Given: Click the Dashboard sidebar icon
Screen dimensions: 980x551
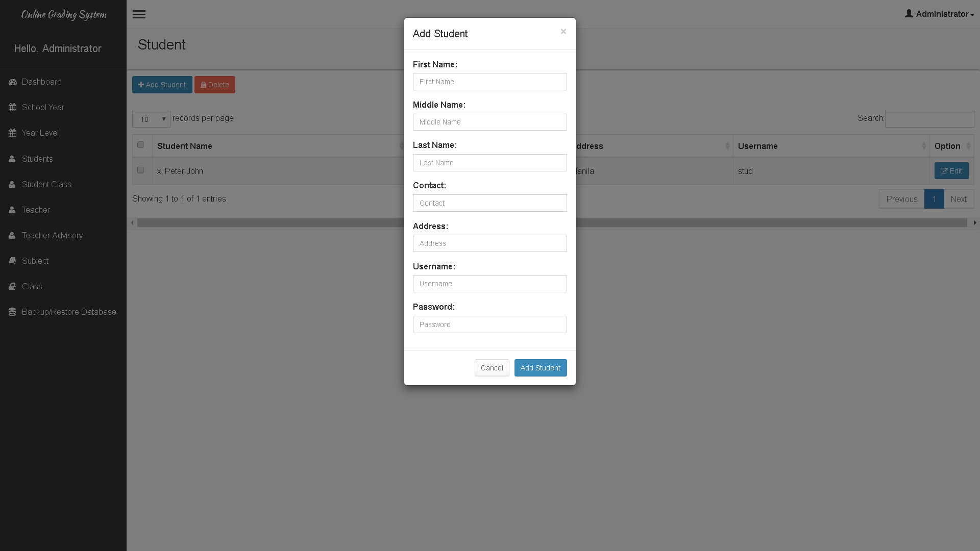Looking at the screenshot, I should click(13, 82).
